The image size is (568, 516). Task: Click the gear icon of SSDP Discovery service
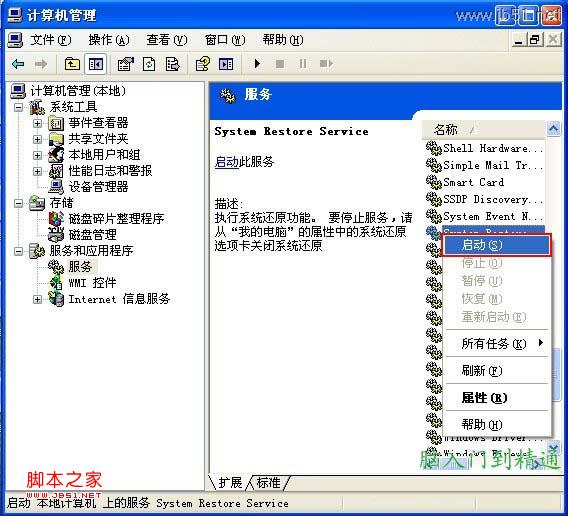pos(434,199)
